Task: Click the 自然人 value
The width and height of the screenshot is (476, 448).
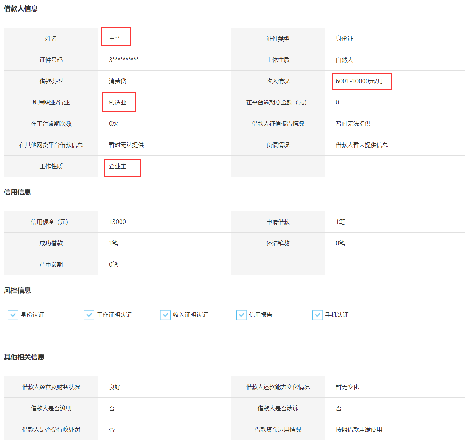Action: (x=345, y=60)
